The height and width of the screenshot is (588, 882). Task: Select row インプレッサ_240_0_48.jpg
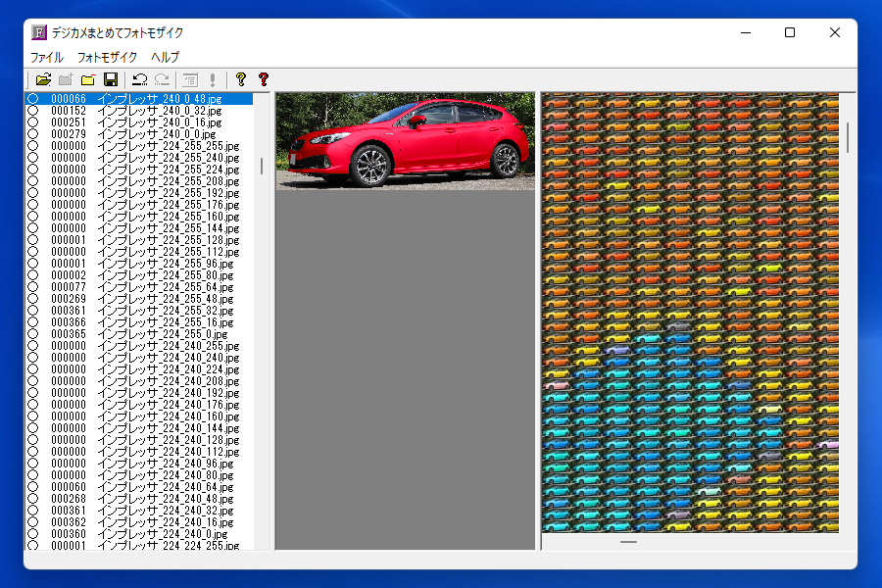tap(139, 99)
